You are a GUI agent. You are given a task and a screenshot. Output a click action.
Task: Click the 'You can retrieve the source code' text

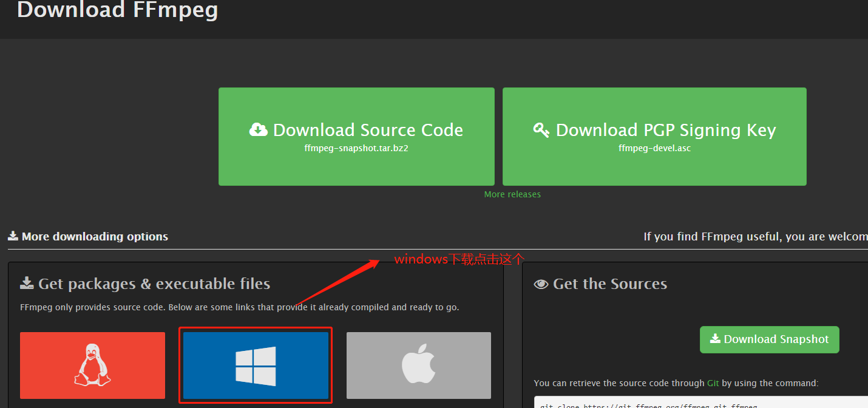click(x=676, y=383)
